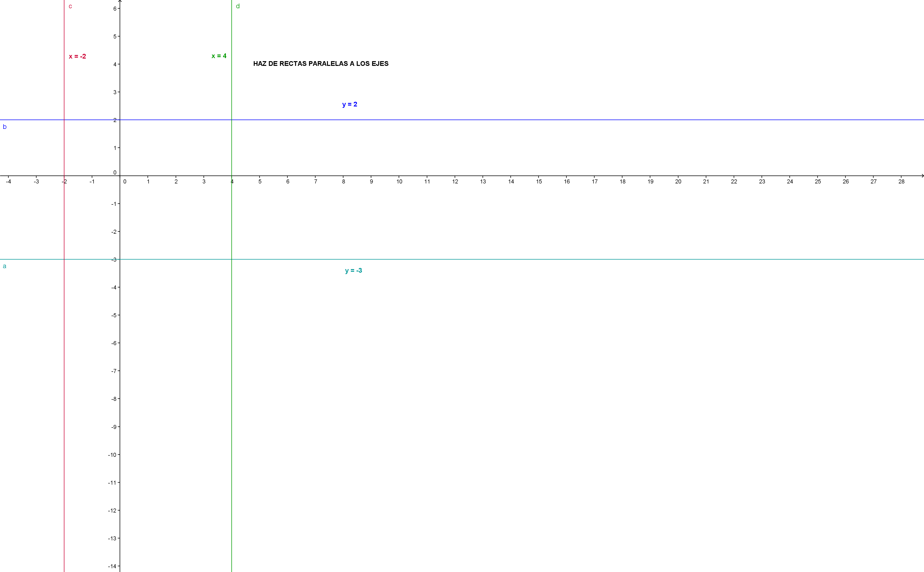Click the teal line name label 'a'
Screen dimensions: 924x572
click(4, 266)
